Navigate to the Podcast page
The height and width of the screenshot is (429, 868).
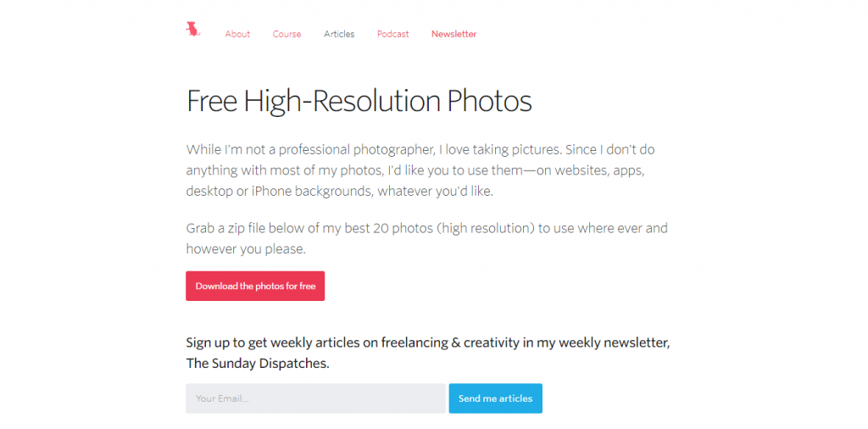click(x=393, y=34)
